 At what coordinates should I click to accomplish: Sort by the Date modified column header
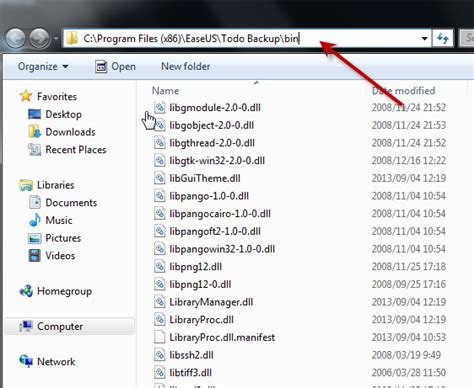point(403,91)
